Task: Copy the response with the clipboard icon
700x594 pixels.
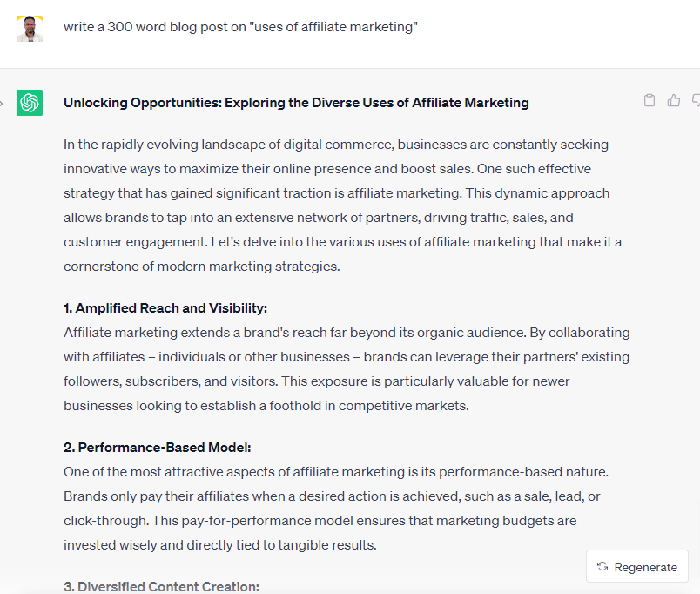Action: coord(650,101)
